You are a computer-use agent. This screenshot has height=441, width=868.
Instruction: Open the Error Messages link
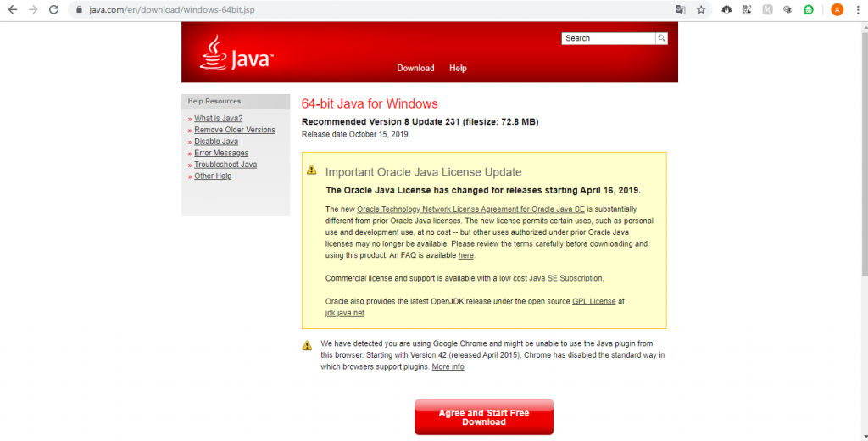pos(221,153)
